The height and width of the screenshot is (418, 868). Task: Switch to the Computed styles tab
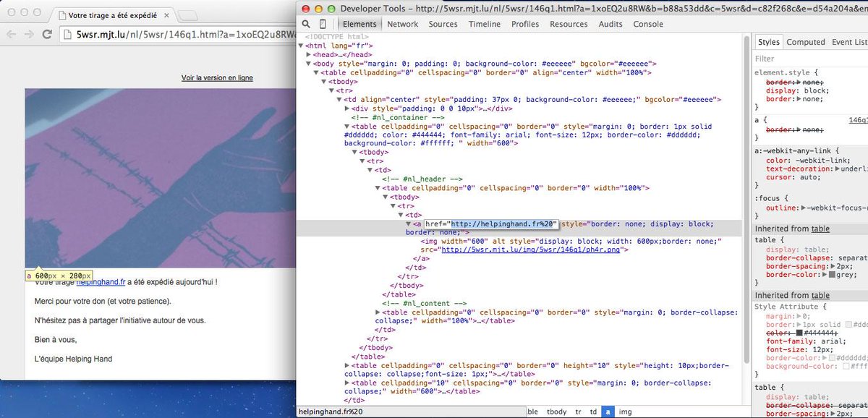click(x=805, y=42)
